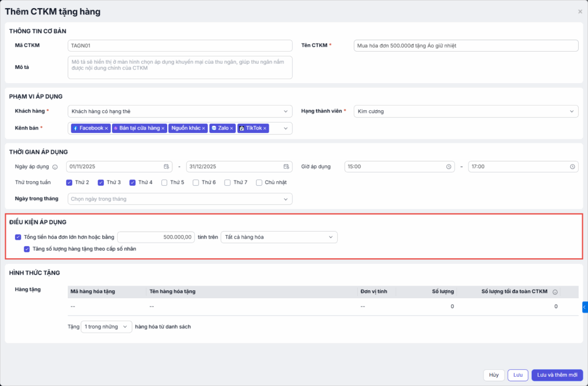This screenshot has width=588, height=386.
Task: Click info icon next to Số lượng tối đa toàn CTKM
Action: [x=555, y=292]
